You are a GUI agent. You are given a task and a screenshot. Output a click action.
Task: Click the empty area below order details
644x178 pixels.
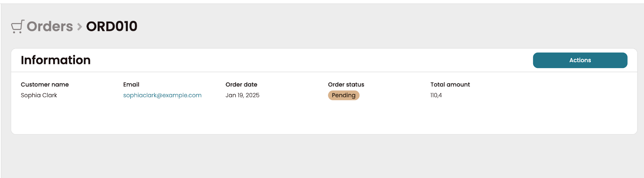tap(324, 118)
